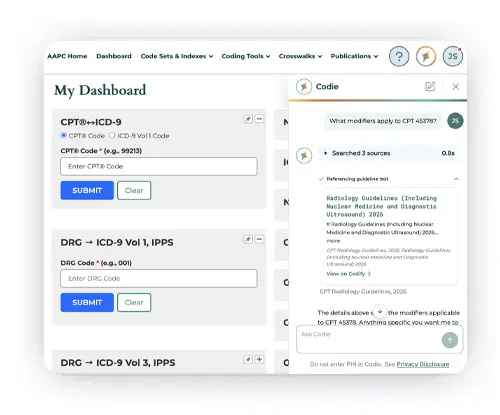Click Codie logo in the chat panel header
500x415 pixels.
point(304,87)
